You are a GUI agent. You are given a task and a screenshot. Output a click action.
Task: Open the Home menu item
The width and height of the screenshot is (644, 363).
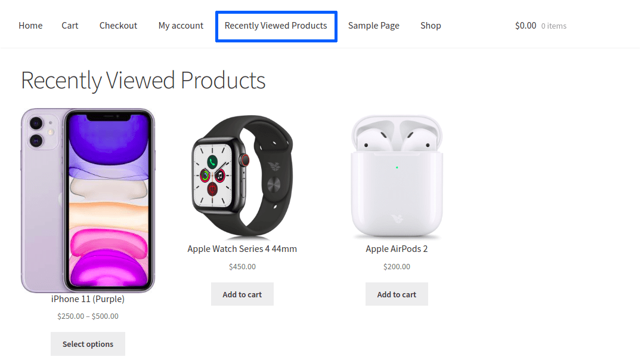(30, 26)
